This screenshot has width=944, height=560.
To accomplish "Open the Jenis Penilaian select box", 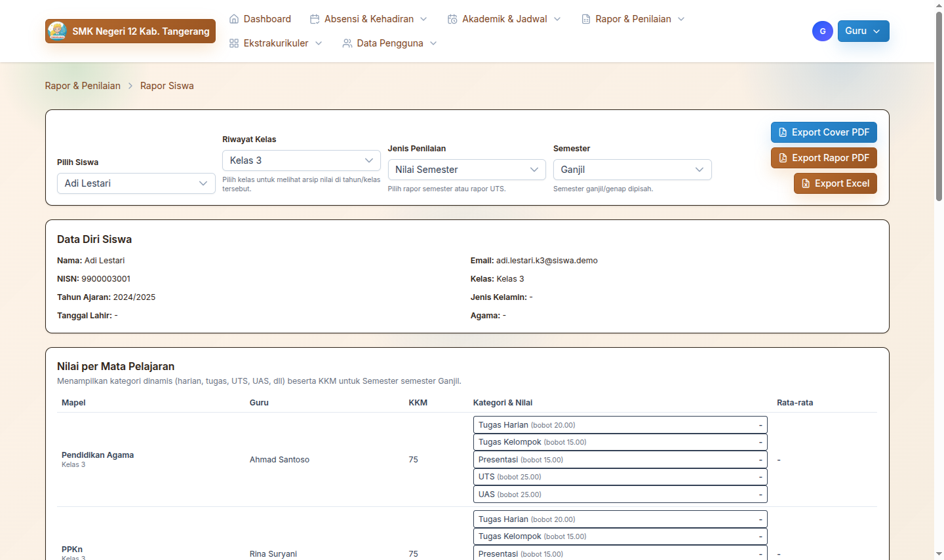I will [467, 170].
